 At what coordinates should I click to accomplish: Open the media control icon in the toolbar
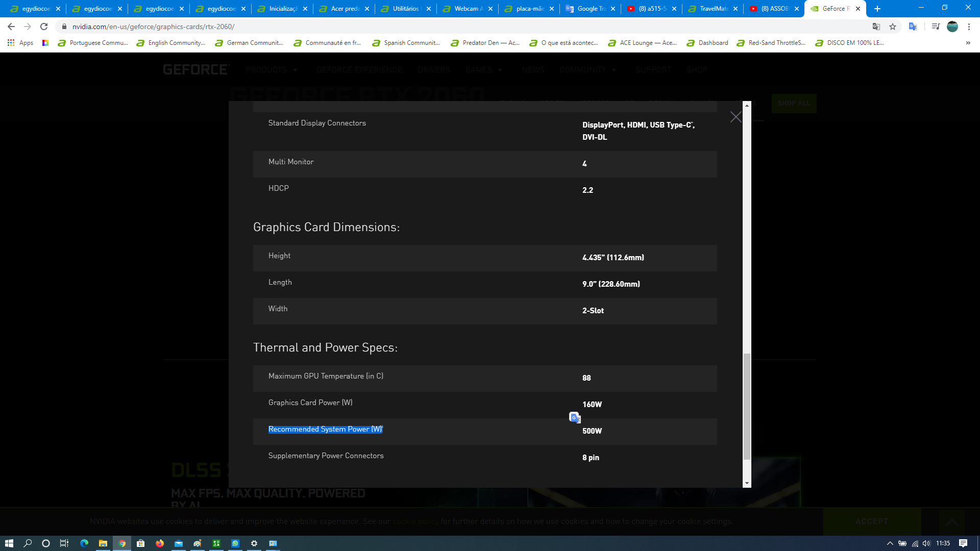pyautogui.click(x=936, y=27)
